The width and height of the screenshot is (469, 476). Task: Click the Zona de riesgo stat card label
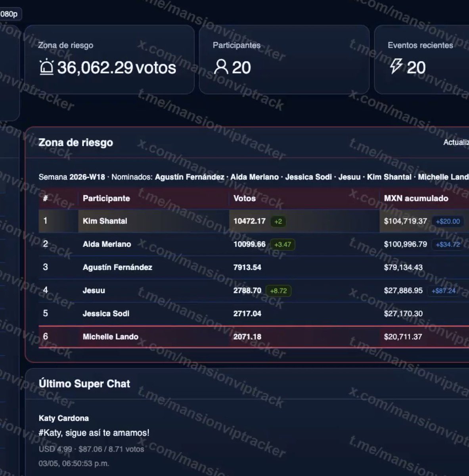(x=65, y=45)
